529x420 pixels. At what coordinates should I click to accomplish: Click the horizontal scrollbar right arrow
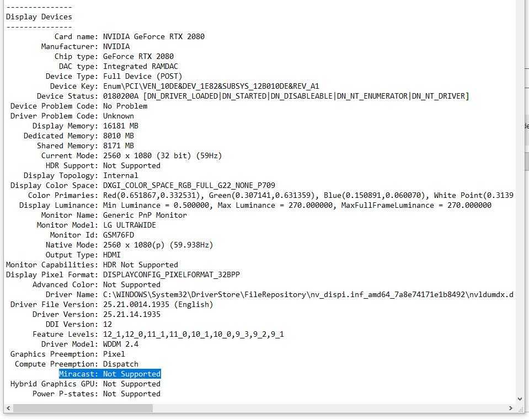[510, 408]
